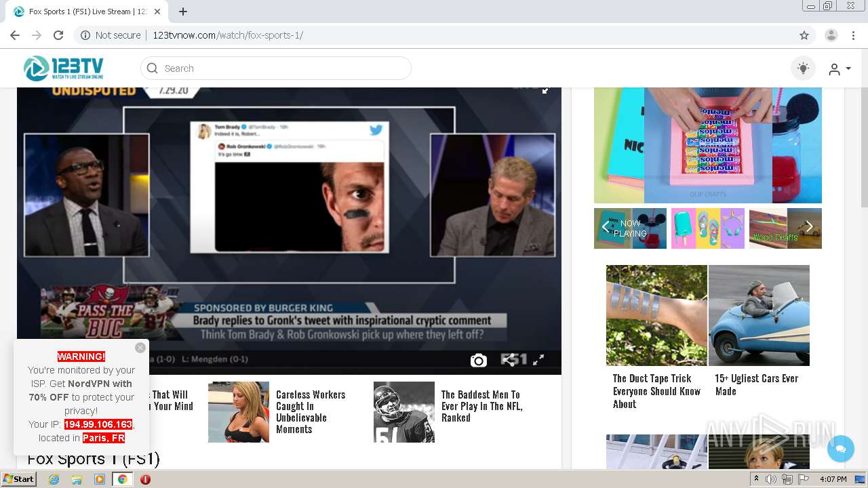Screen dimensions: 868x488
Task: Close the Fox Sports 1 browser tab
Action: coord(158,12)
